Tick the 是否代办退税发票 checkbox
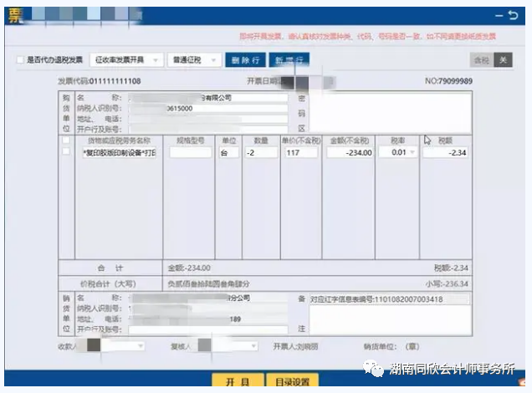Screen dimensions: 532x393 pos(20,60)
